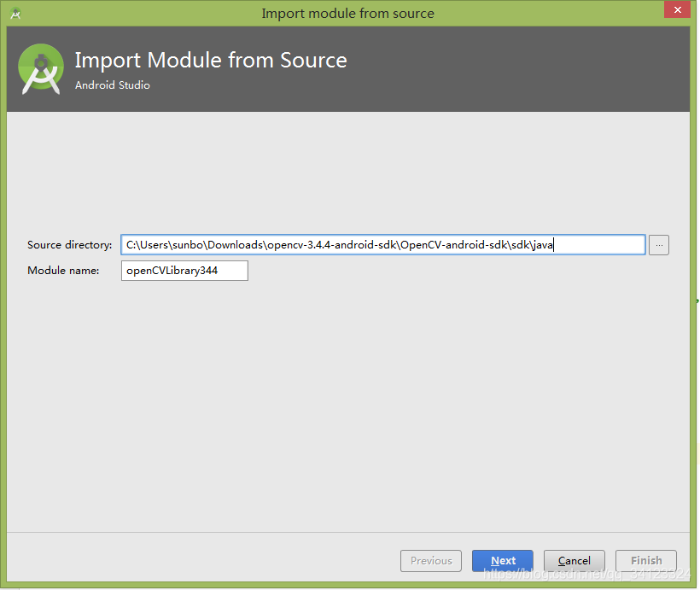This screenshot has width=700, height=590.
Task: Click the 'Source directory:' label
Action: point(70,245)
